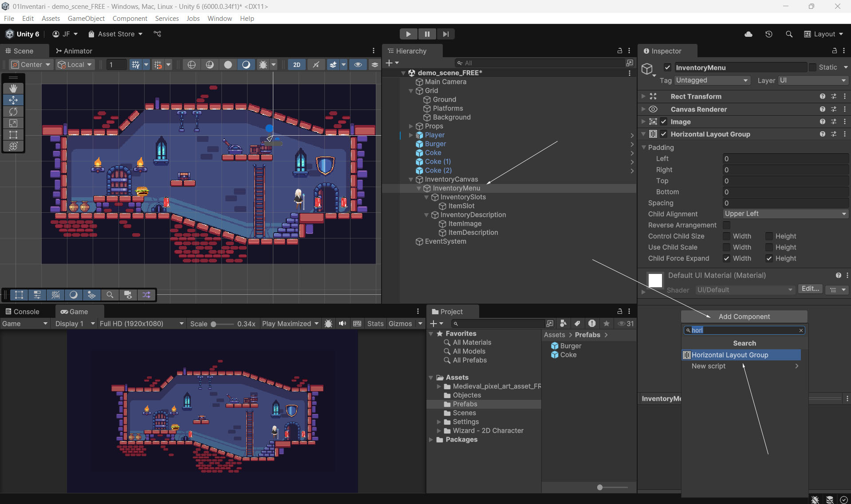
Task: Mute audio in Game view
Action: click(x=343, y=324)
